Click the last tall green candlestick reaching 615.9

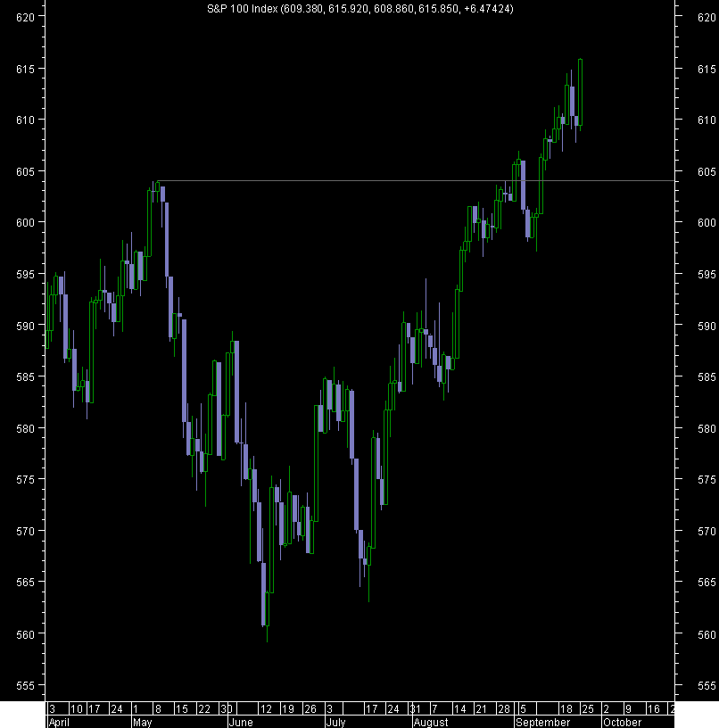[580, 93]
